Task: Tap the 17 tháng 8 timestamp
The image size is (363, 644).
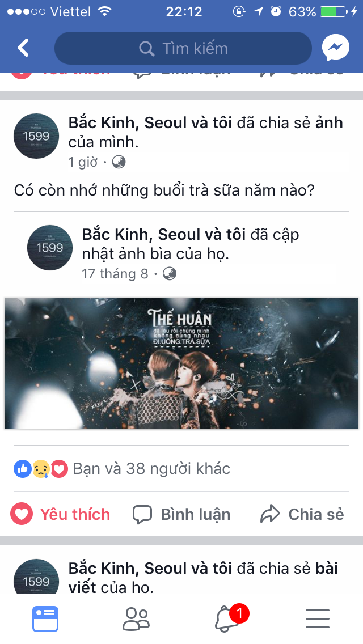Action: 115,274
